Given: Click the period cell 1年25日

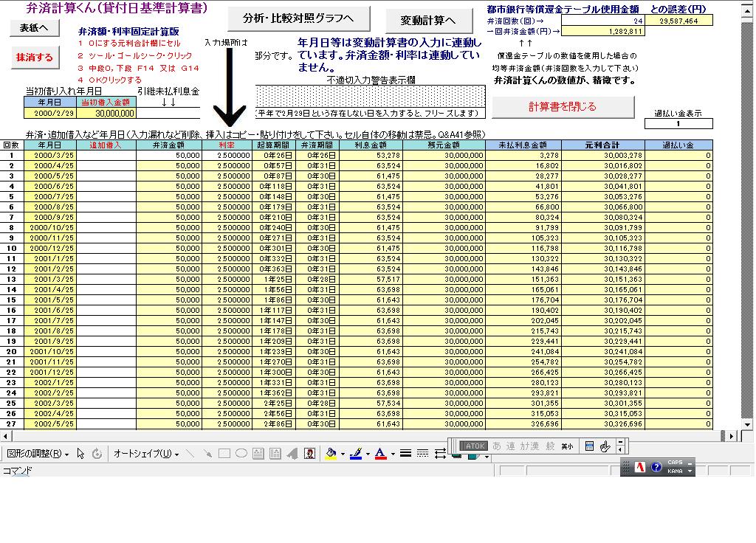Looking at the screenshot, I should 273,280.
